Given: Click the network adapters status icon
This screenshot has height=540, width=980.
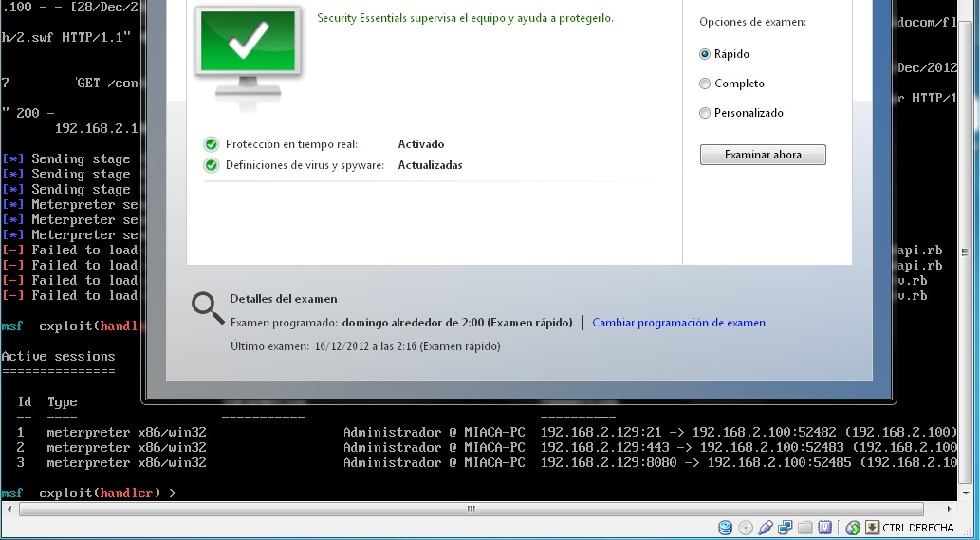Looking at the screenshot, I should 786,528.
